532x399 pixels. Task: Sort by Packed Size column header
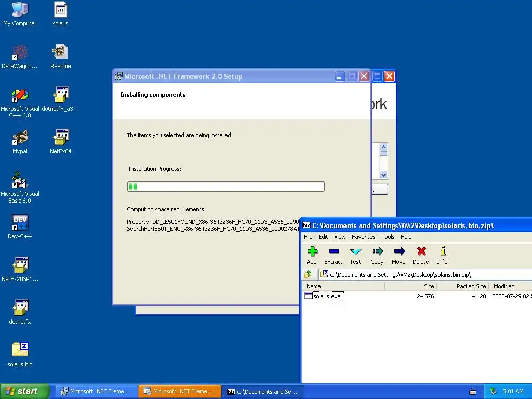coord(462,286)
